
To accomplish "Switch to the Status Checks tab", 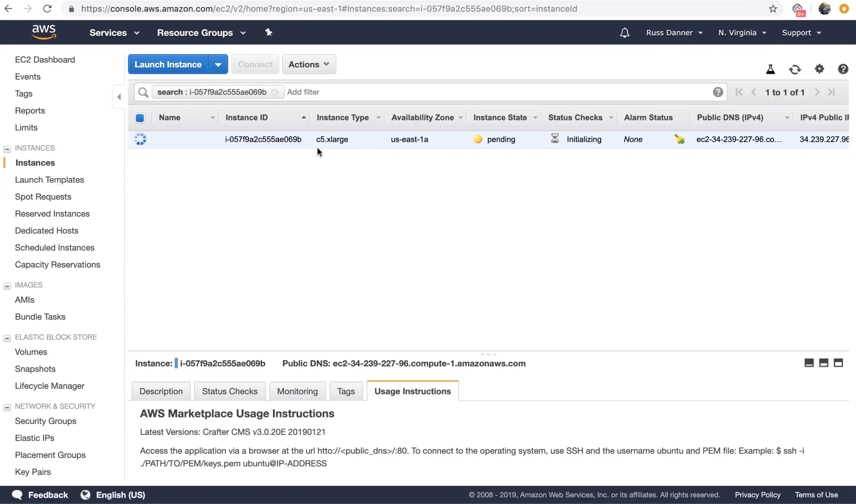I will [230, 391].
